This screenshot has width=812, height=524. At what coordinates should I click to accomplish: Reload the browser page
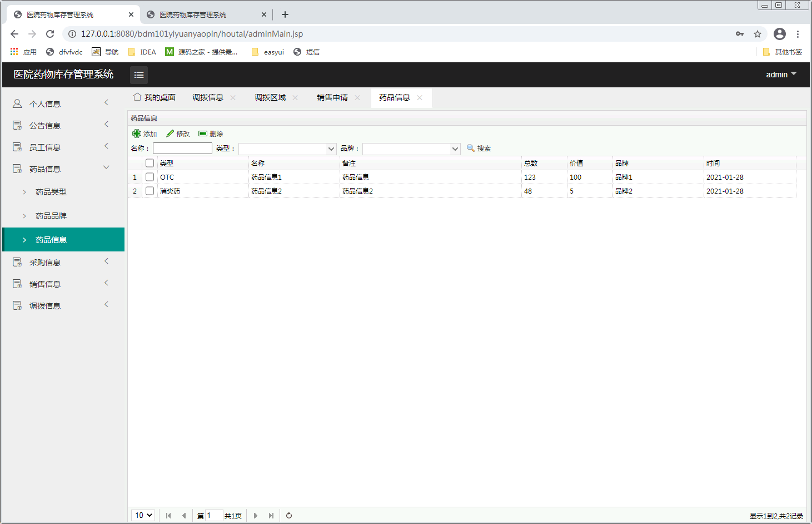[x=50, y=34]
